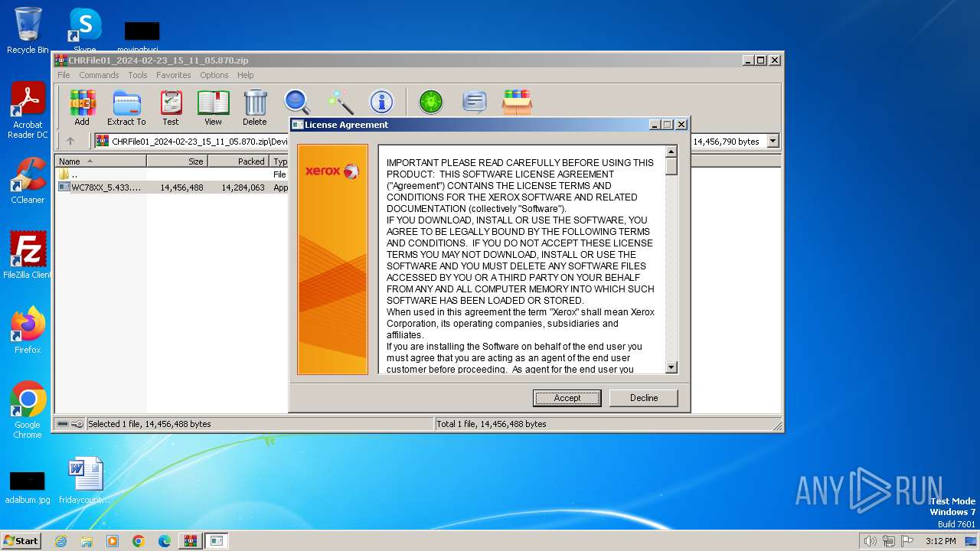Sort by the Name column header
This screenshot has height=551, width=980.
click(100, 161)
